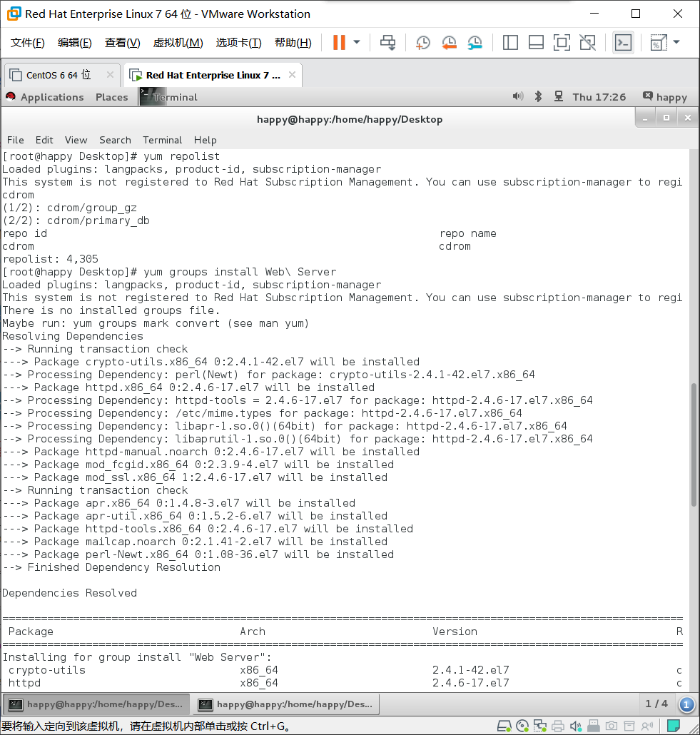The width and height of the screenshot is (700, 735).
Task: Enter full screen mode
Action: tap(562, 43)
